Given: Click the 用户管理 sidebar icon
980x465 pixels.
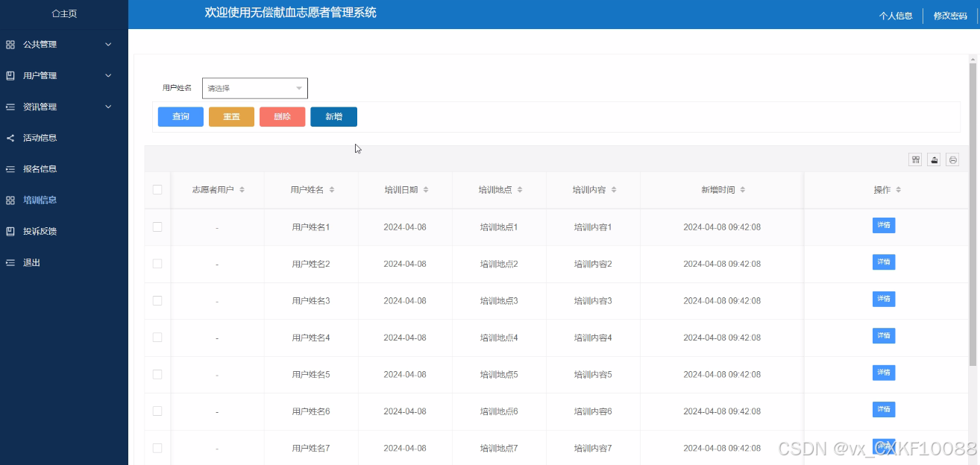Looking at the screenshot, I should (x=10, y=76).
